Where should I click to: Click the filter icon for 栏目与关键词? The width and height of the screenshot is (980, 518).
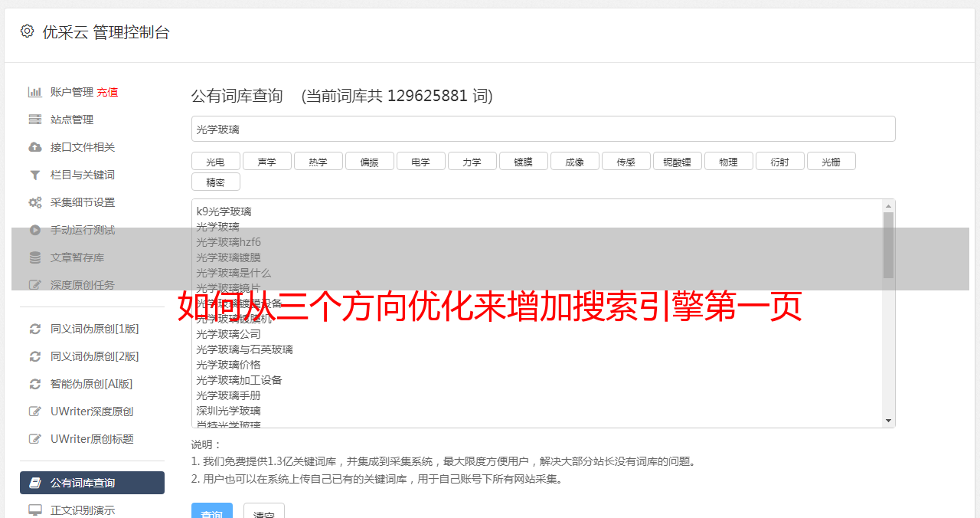pyautogui.click(x=34, y=175)
